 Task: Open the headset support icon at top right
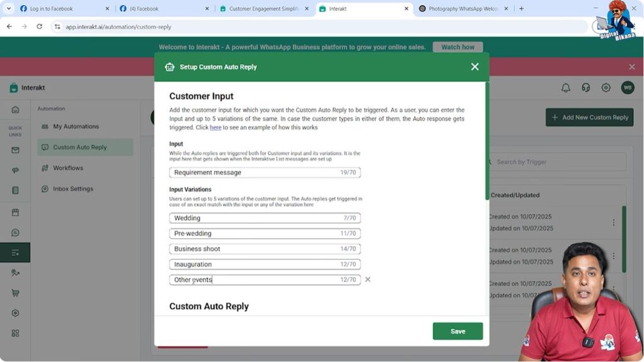pyautogui.click(x=586, y=88)
